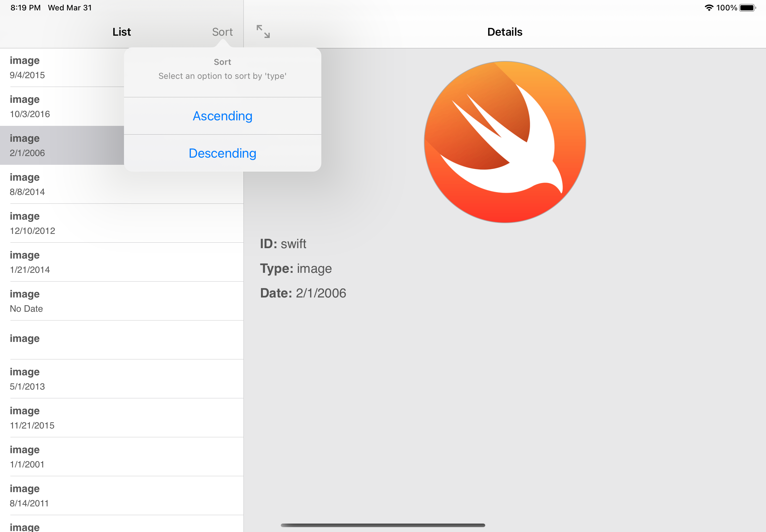
Task: Select list item dated 8/14/2011
Action: coord(122,496)
